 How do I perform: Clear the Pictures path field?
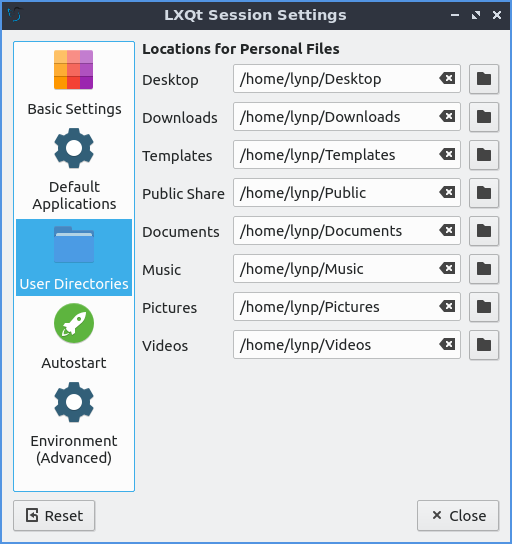point(447,306)
